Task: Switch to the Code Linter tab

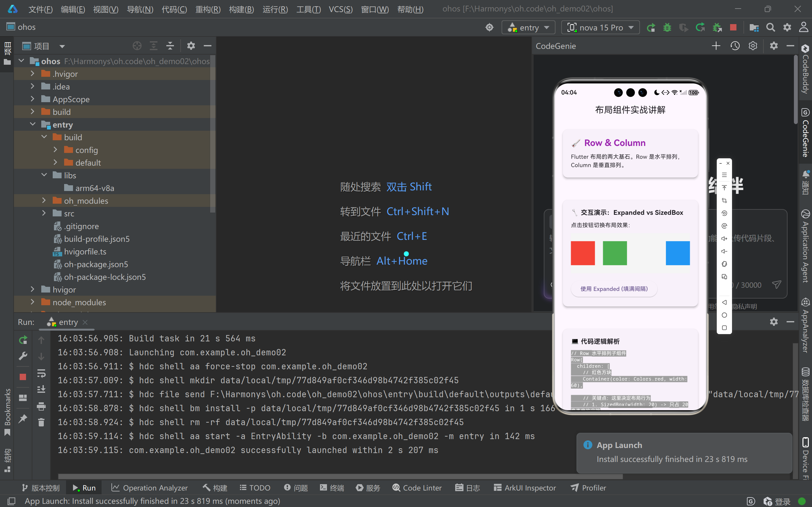Action: tap(417, 488)
